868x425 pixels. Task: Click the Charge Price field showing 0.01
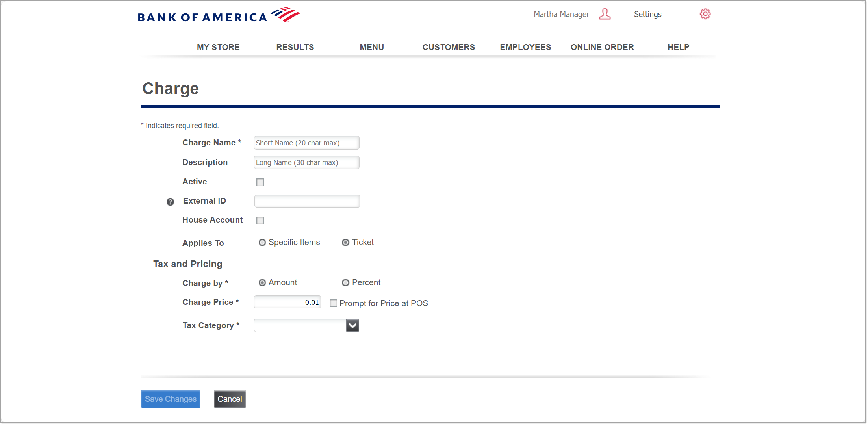click(x=287, y=302)
